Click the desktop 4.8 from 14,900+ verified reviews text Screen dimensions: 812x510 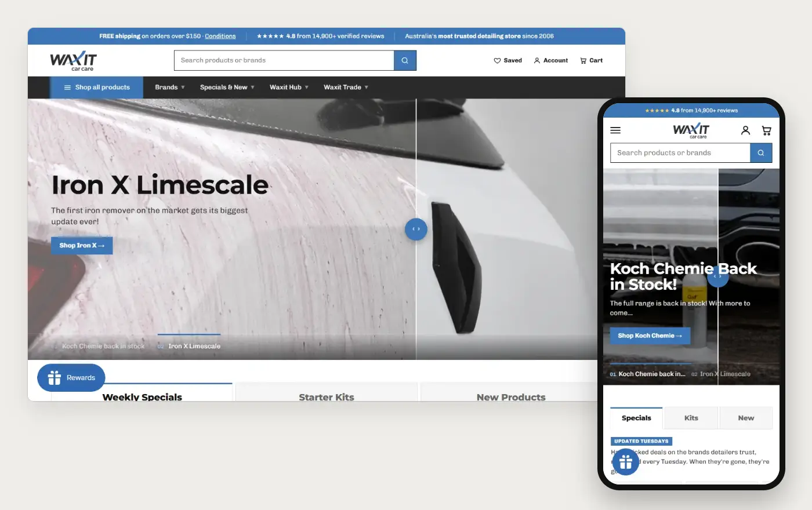(x=321, y=36)
